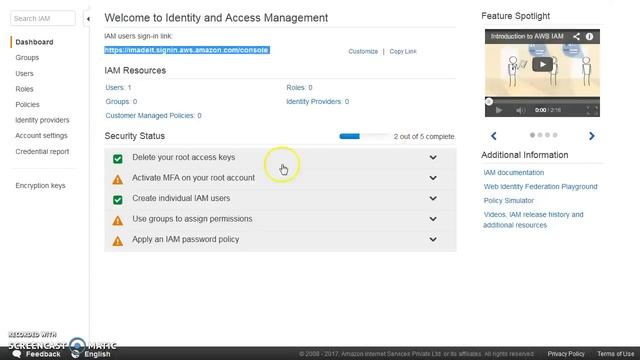Expand Activate MFA on your root account
640x360 pixels.
click(x=433, y=178)
